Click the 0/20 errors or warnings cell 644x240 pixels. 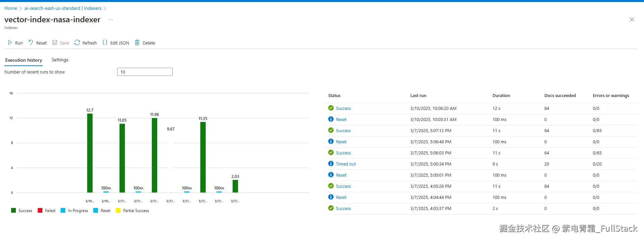point(597,164)
